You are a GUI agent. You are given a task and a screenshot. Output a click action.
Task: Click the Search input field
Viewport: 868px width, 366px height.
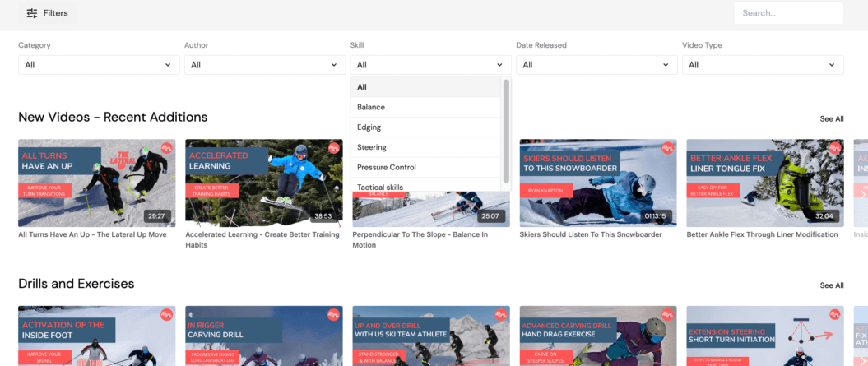click(x=788, y=12)
